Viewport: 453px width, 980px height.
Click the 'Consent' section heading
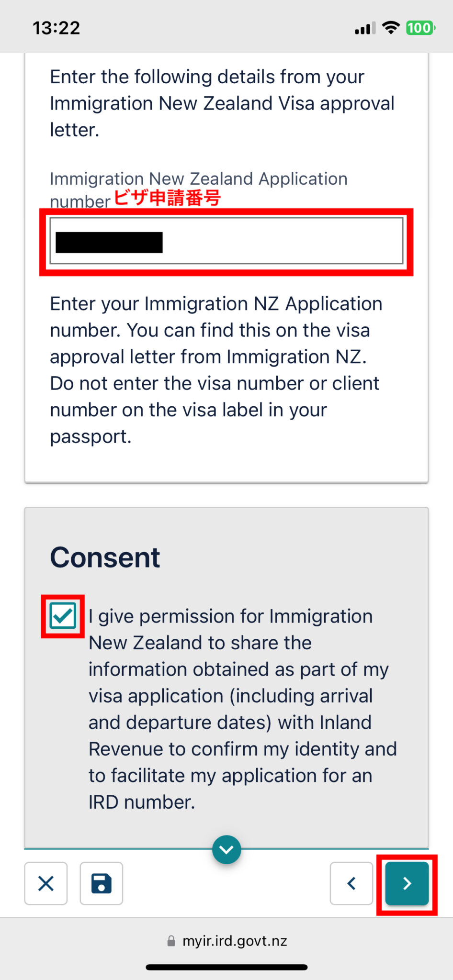(105, 557)
